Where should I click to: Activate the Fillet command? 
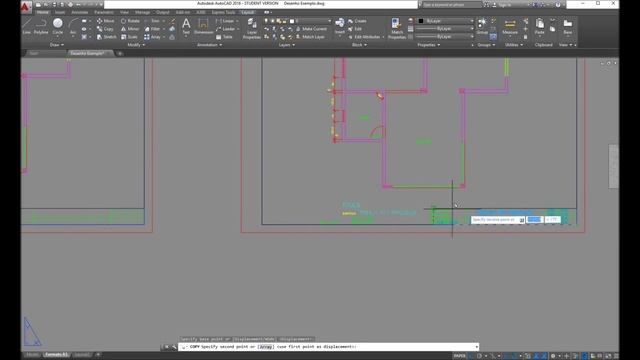pyautogui.click(x=153, y=29)
